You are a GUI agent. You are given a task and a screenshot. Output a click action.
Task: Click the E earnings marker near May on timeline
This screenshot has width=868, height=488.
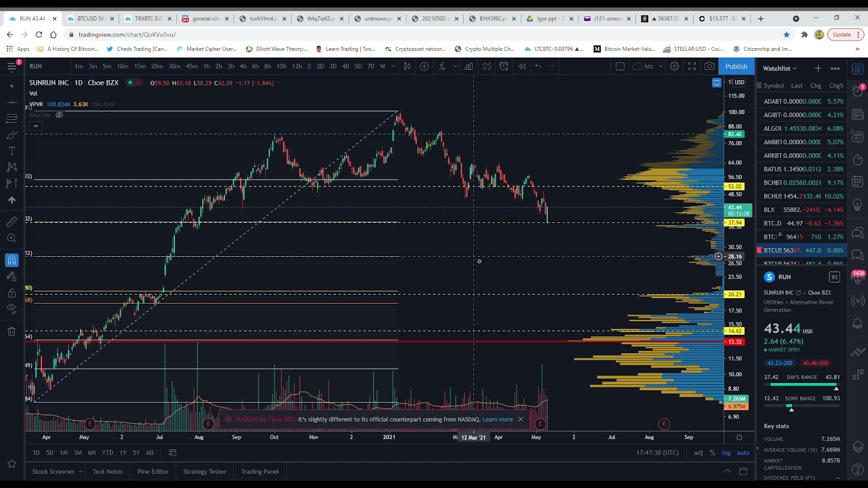(x=540, y=424)
